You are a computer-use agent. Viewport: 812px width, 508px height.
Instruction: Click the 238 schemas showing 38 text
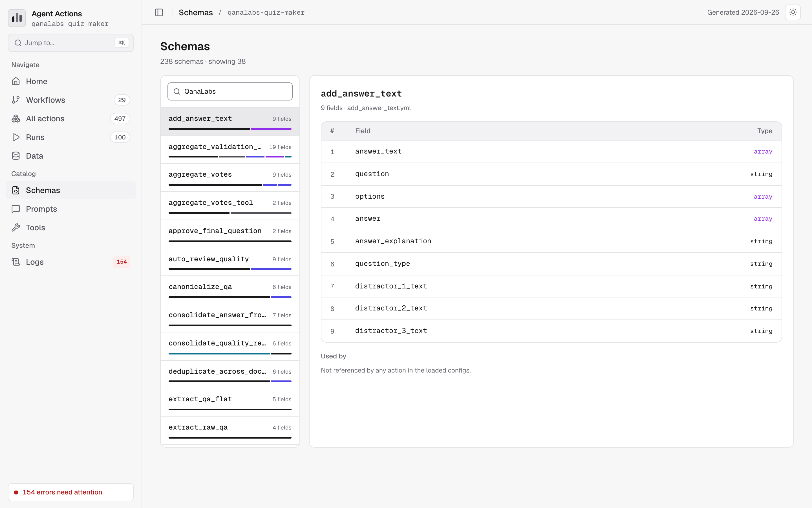click(203, 62)
